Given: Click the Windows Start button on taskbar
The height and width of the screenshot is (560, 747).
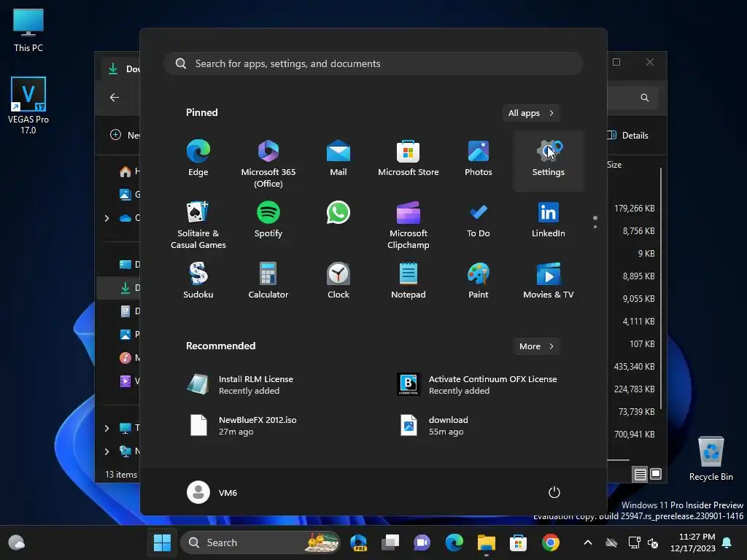Looking at the screenshot, I should (162, 542).
